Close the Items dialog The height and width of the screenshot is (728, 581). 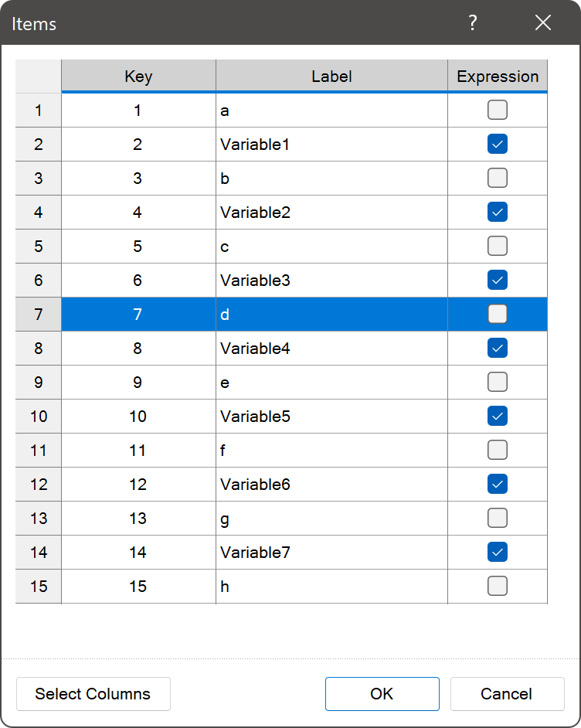point(542,22)
